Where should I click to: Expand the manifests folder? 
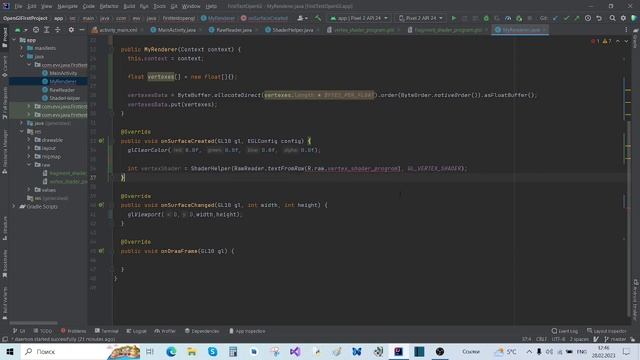[22, 48]
